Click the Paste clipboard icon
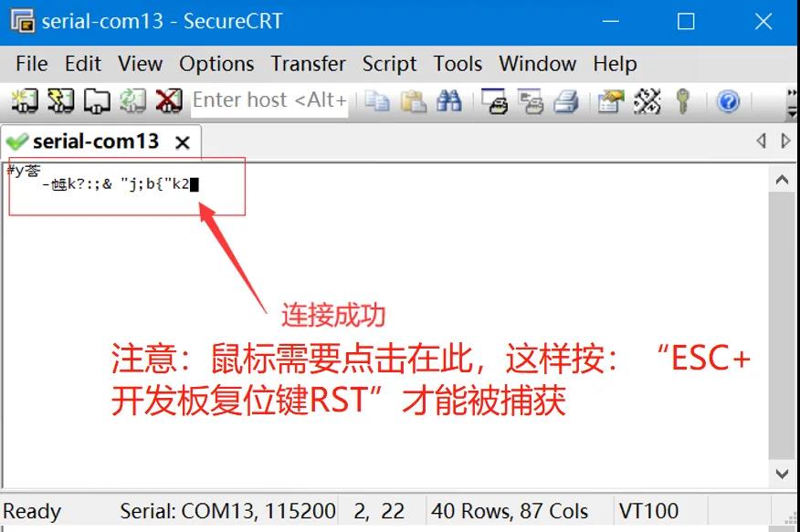Image resolution: width=800 pixels, height=532 pixels. (x=414, y=101)
